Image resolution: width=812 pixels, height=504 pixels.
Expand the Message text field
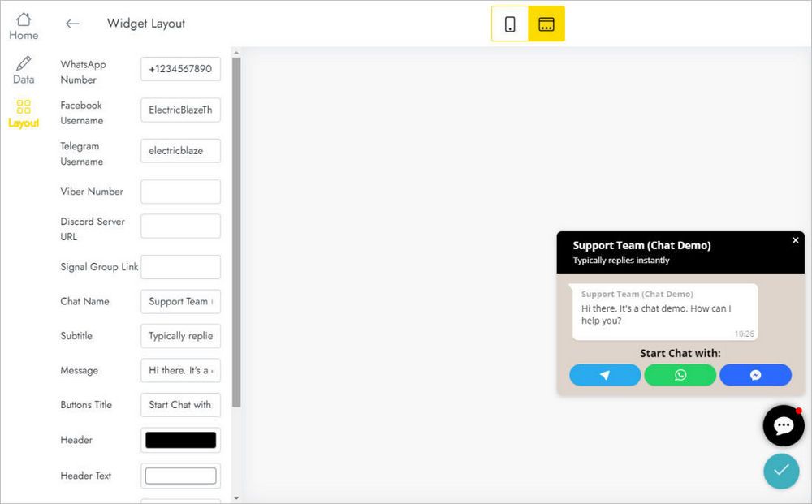180,370
